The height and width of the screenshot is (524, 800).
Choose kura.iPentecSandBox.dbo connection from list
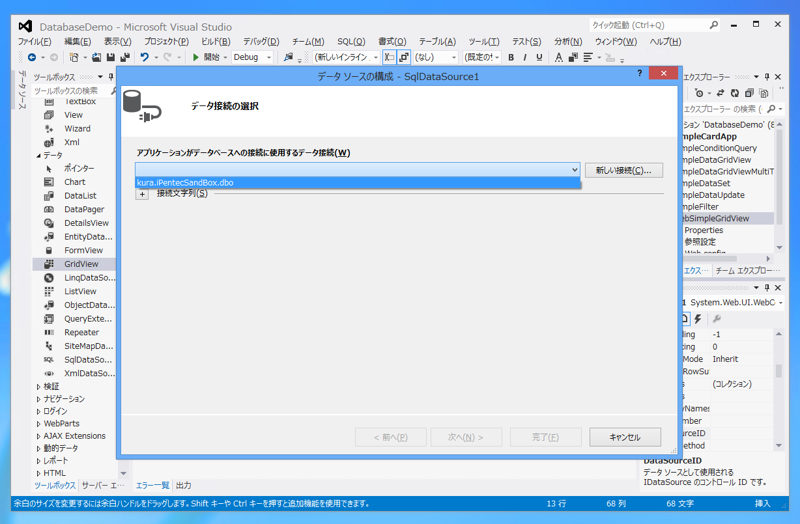point(358,183)
